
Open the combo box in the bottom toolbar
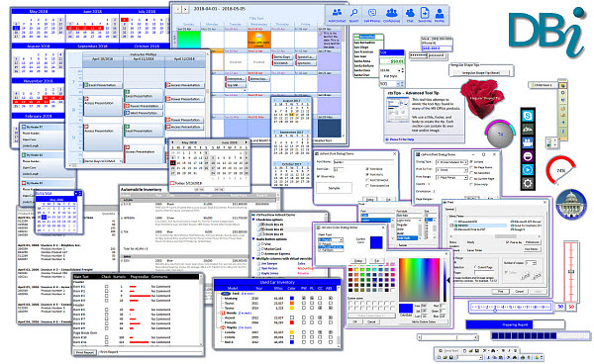coord(469,357)
